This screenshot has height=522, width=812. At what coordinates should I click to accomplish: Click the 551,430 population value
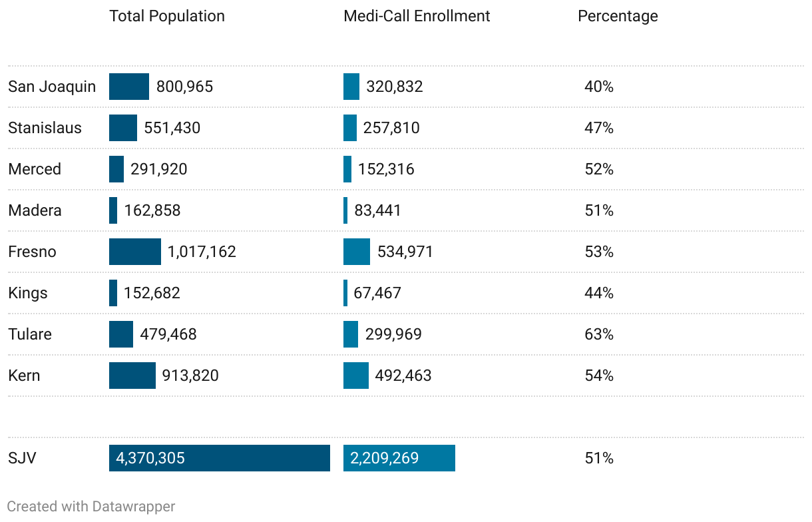click(172, 128)
